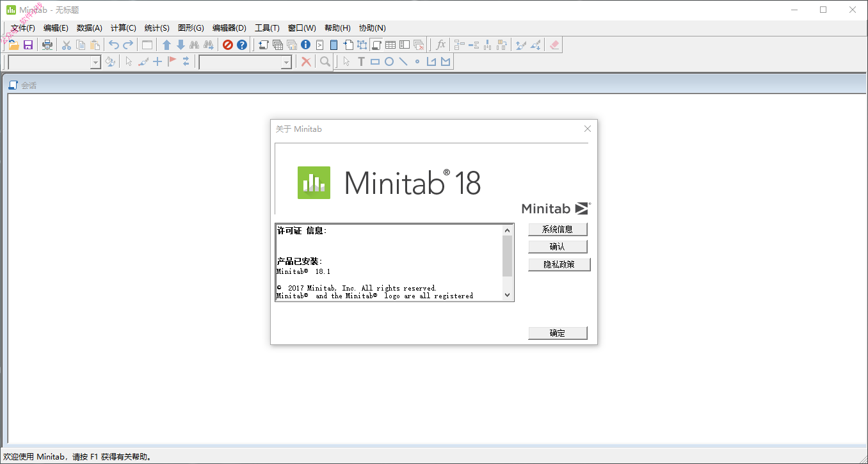Screen dimensions: 868x464
Task: Click the blue circle Show Info icon
Action: point(306,45)
